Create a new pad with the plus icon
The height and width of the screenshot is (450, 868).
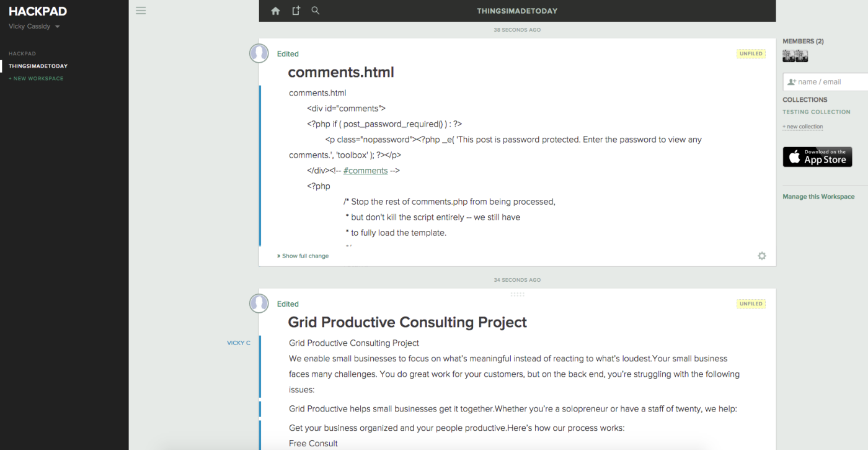click(x=296, y=11)
